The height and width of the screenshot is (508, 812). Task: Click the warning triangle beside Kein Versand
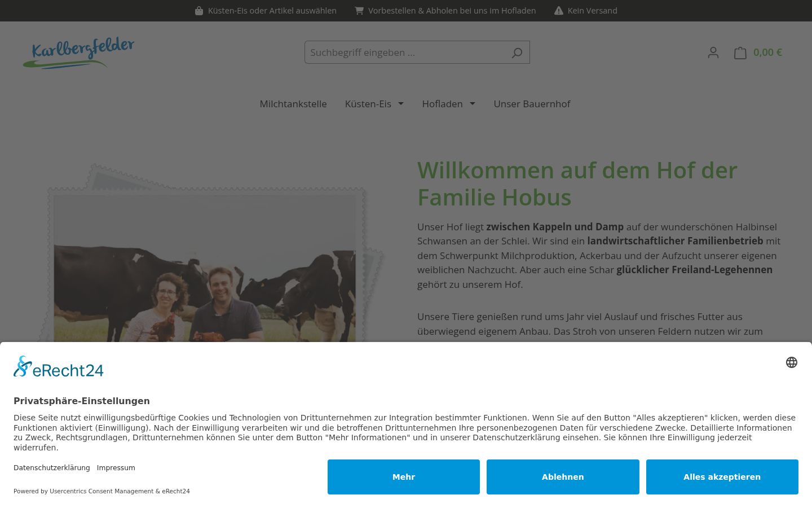coord(559,11)
